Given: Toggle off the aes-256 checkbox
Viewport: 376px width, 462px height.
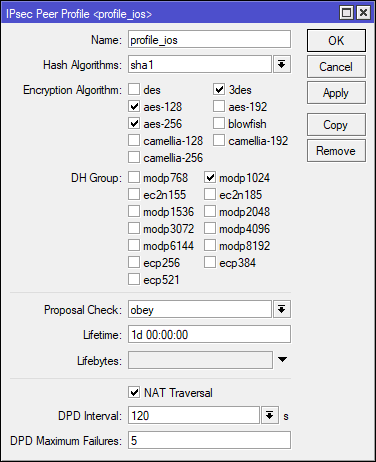Looking at the screenshot, I should point(134,123).
